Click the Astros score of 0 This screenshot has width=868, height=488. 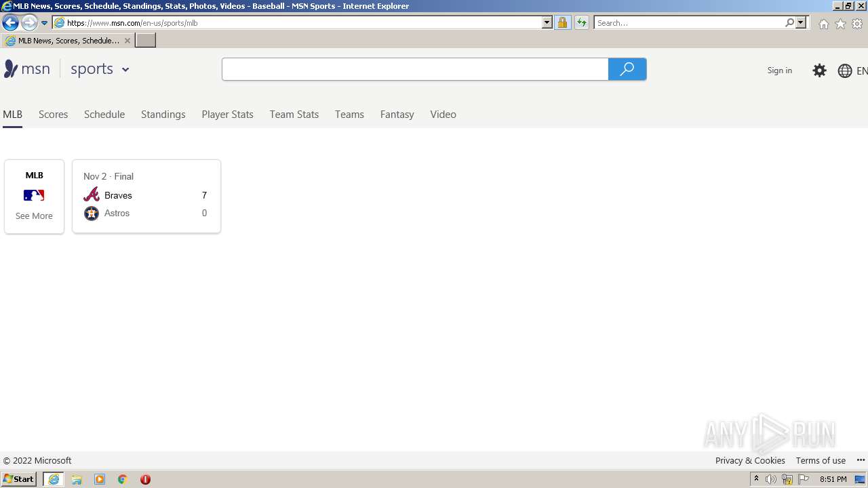(x=204, y=213)
